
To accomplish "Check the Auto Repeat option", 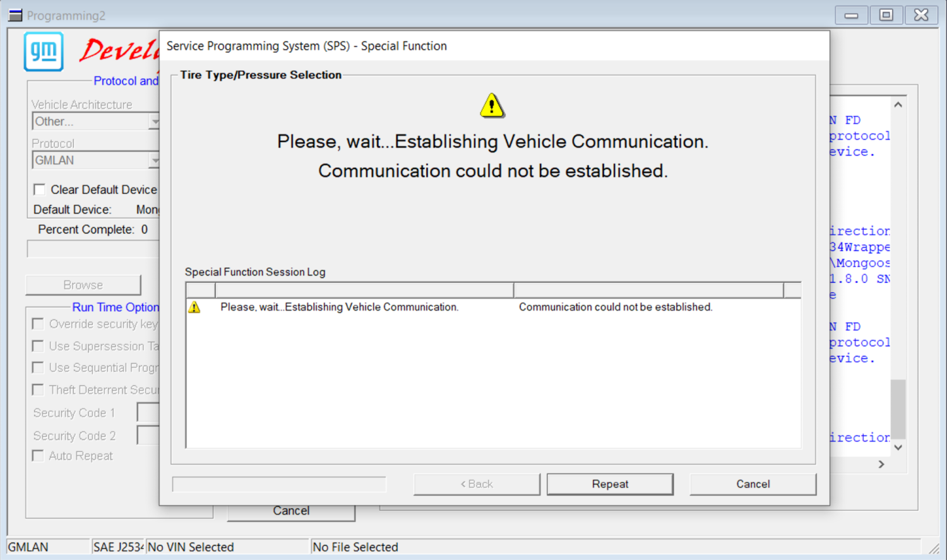I will click(x=38, y=456).
